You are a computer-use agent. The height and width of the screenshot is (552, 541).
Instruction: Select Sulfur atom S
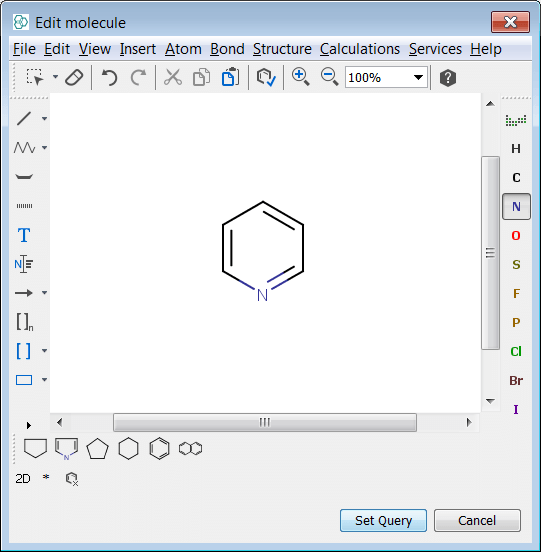(516, 264)
